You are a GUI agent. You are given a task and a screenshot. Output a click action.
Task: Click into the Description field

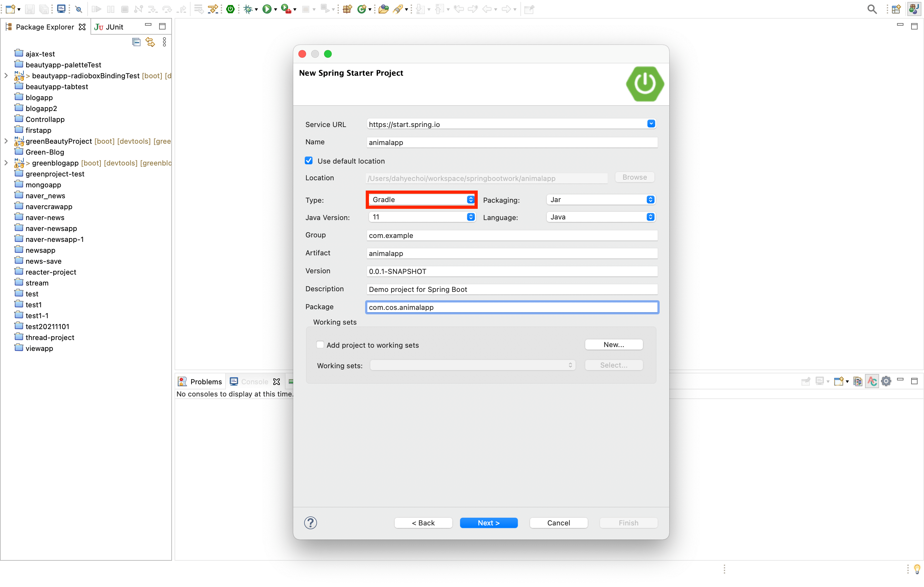[512, 289]
